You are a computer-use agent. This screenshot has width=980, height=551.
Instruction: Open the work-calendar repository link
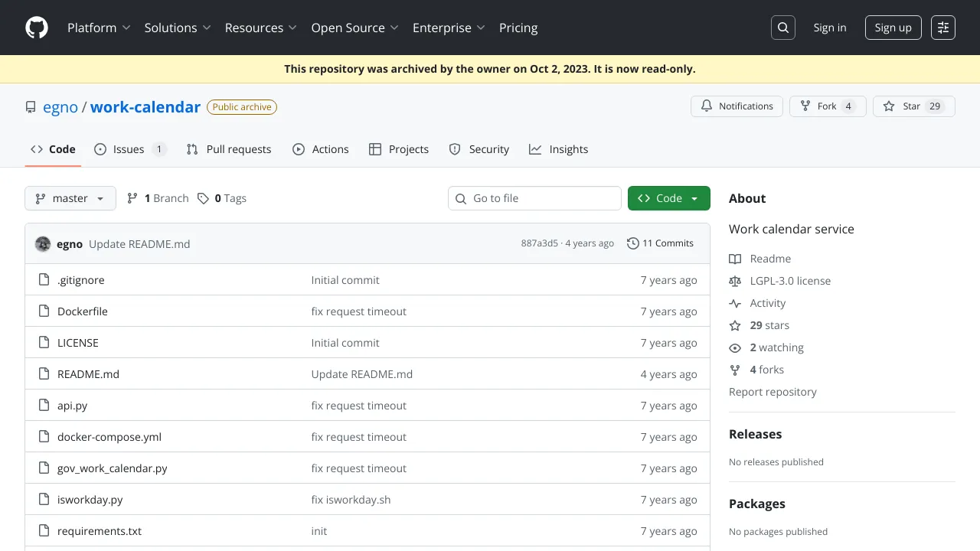(145, 107)
